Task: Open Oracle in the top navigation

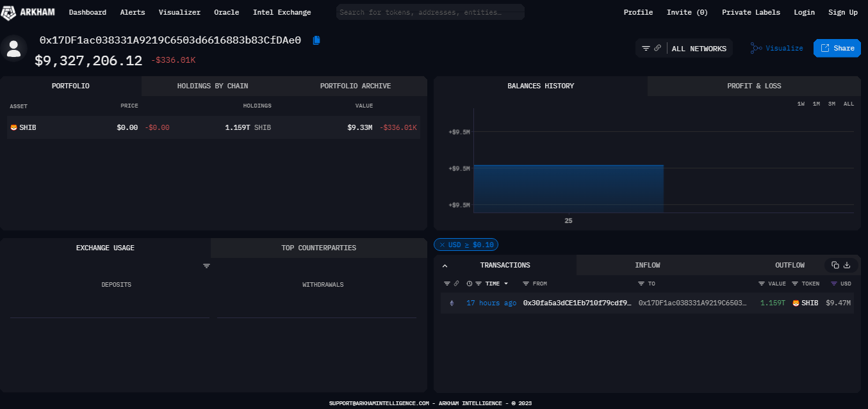Action: pos(227,12)
